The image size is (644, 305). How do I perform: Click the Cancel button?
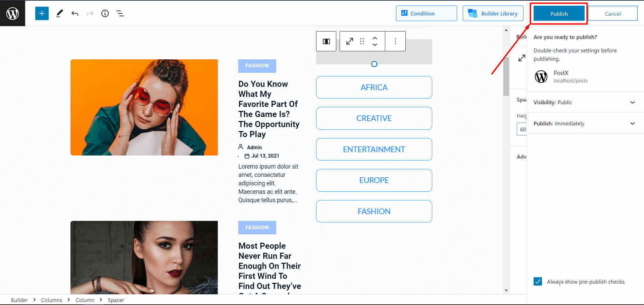tap(612, 14)
